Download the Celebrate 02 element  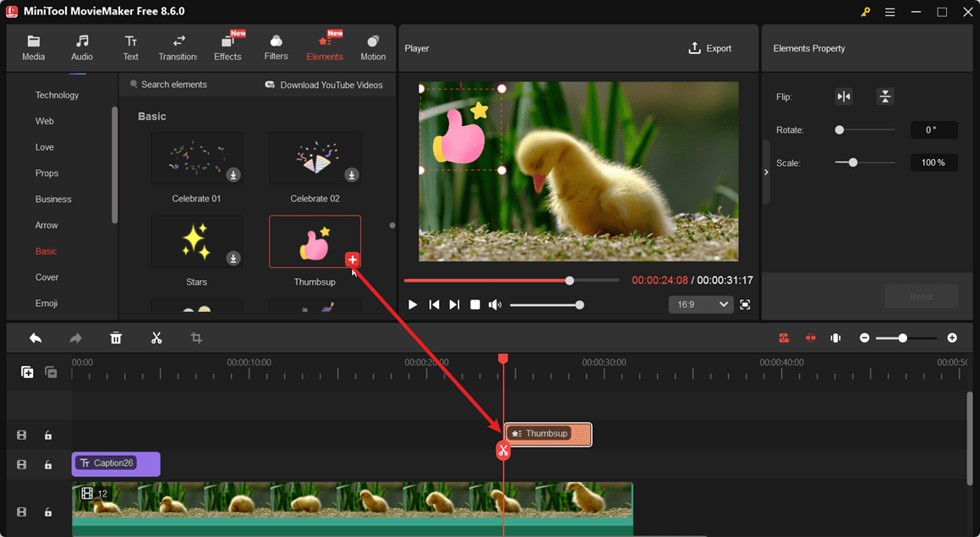pyautogui.click(x=351, y=175)
